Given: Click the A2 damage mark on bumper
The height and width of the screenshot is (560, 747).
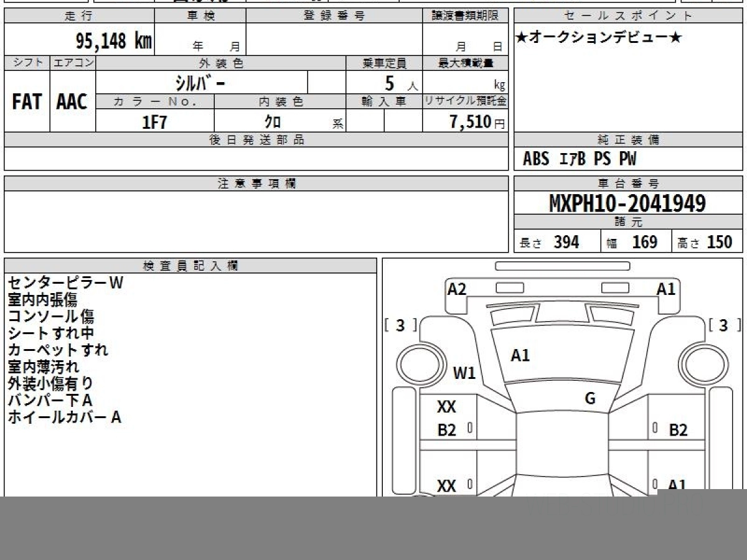Looking at the screenshot, I should click(457, 289).
